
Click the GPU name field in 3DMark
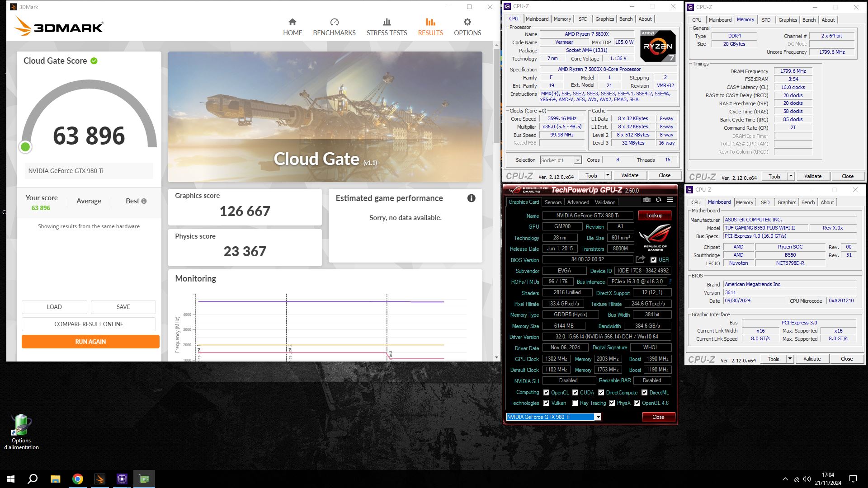tap(89, 171)
